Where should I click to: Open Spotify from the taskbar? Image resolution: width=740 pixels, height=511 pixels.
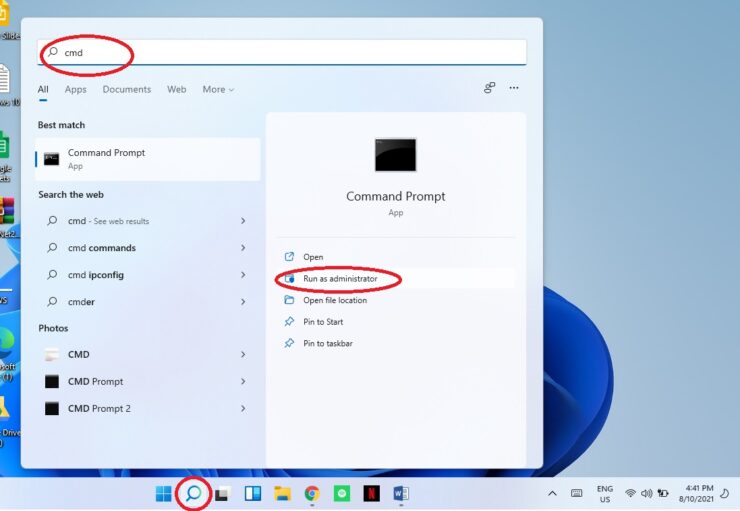coord(342,493)
